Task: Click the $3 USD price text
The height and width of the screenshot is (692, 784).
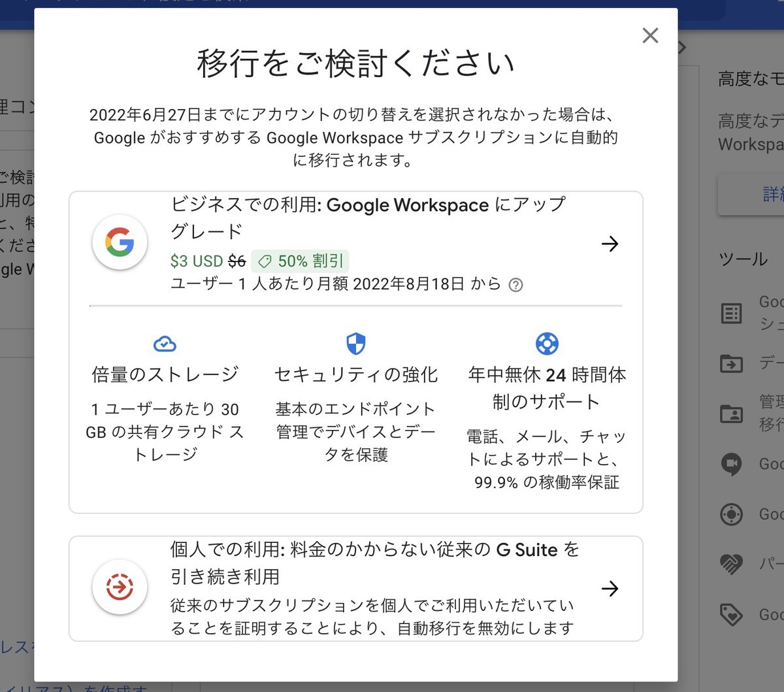Action: 197,261
